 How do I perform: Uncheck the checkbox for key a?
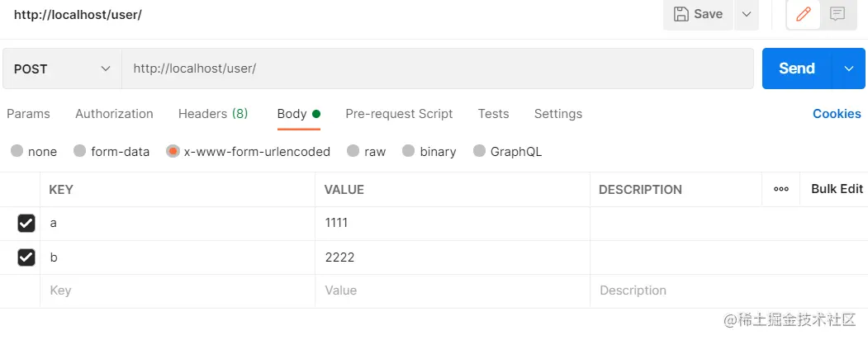(x=26, y=224)
